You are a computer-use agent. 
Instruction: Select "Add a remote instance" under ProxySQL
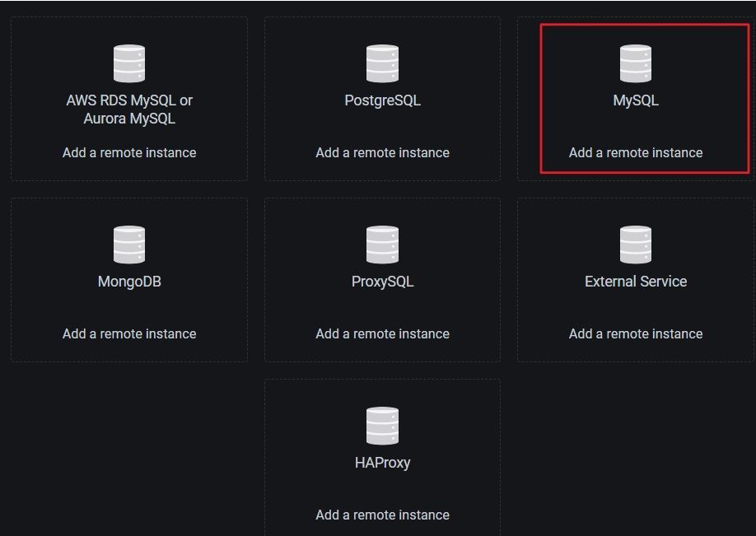382,334
